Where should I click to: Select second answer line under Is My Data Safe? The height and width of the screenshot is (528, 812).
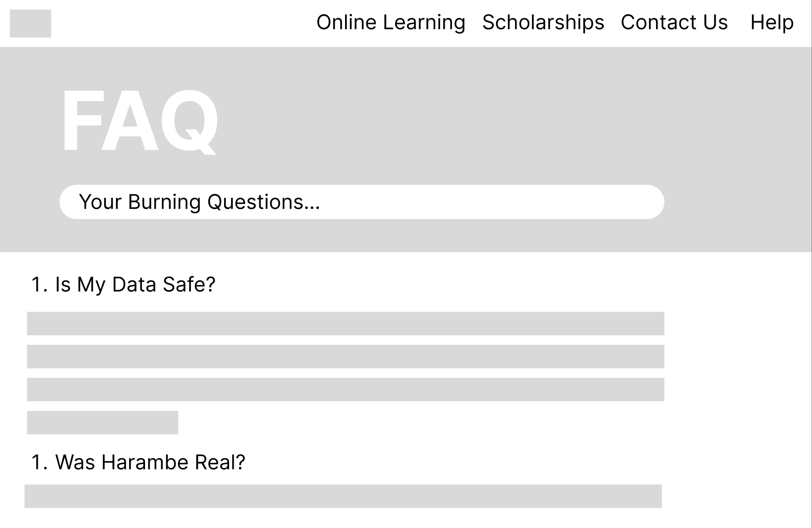pos(345,357)
